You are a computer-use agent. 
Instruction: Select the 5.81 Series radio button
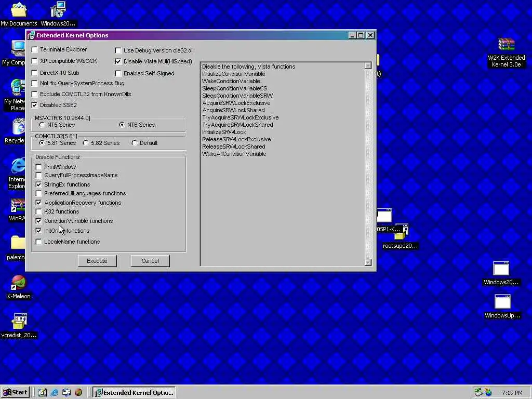pos(42,143)
